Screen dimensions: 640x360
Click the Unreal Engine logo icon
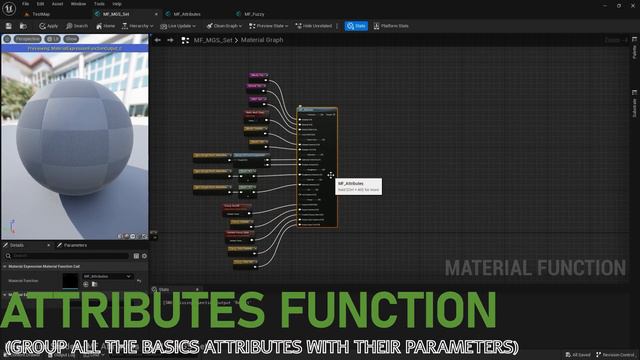9,9
